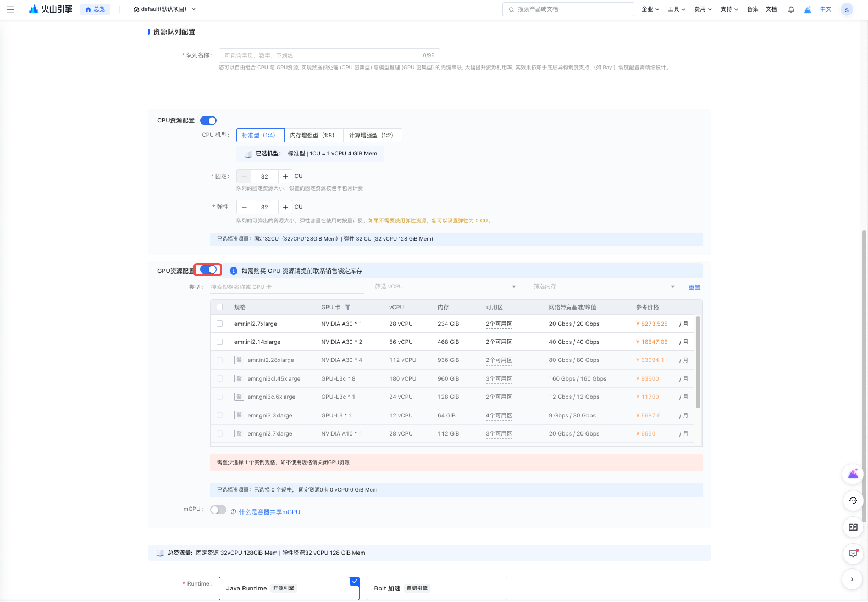Open the GPU 卡 column filter icon
Screen dimensions: 868x602
tap(347, 308)
